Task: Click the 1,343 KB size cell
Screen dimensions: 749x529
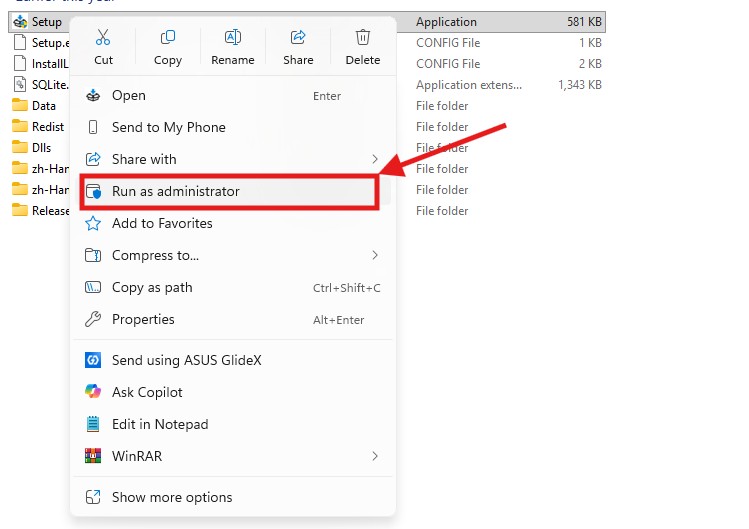Action: [x=580, y=85]
